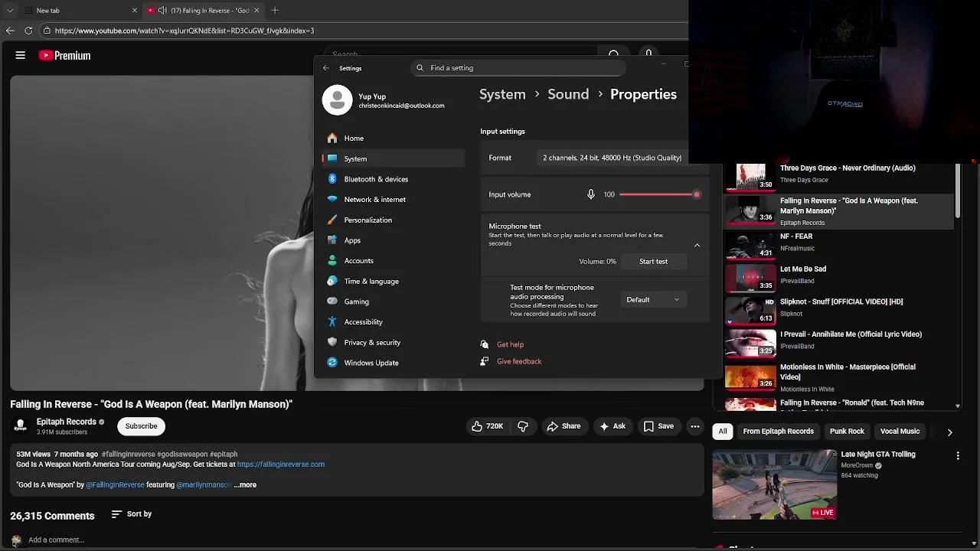980x551 pixels.
Task: Open the Home page in Settings
Action: 394,139
